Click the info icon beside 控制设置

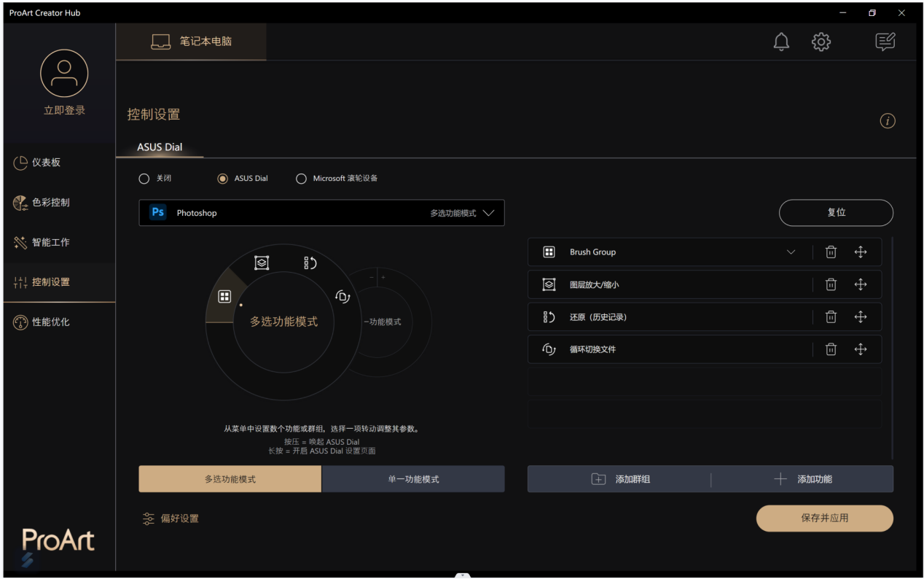887,121
